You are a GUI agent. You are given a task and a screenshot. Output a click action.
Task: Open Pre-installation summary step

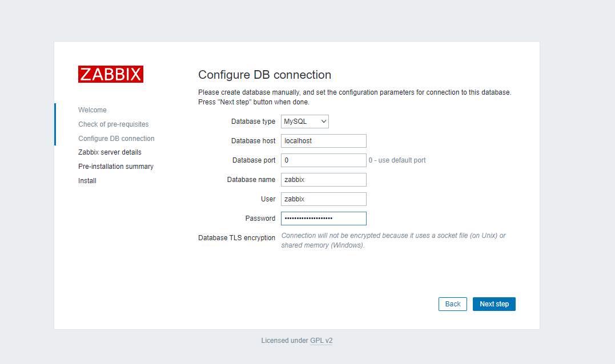(x=116, y=167)
